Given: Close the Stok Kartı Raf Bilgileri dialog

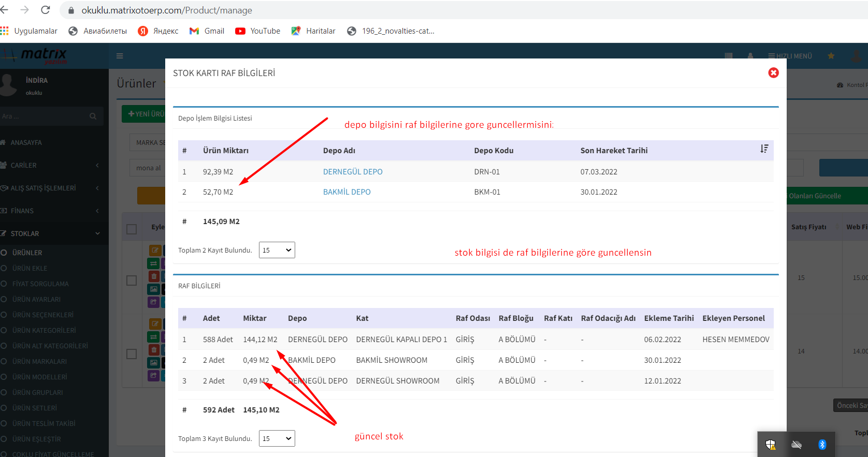Looking at the screenshot, I should point(773,73).
